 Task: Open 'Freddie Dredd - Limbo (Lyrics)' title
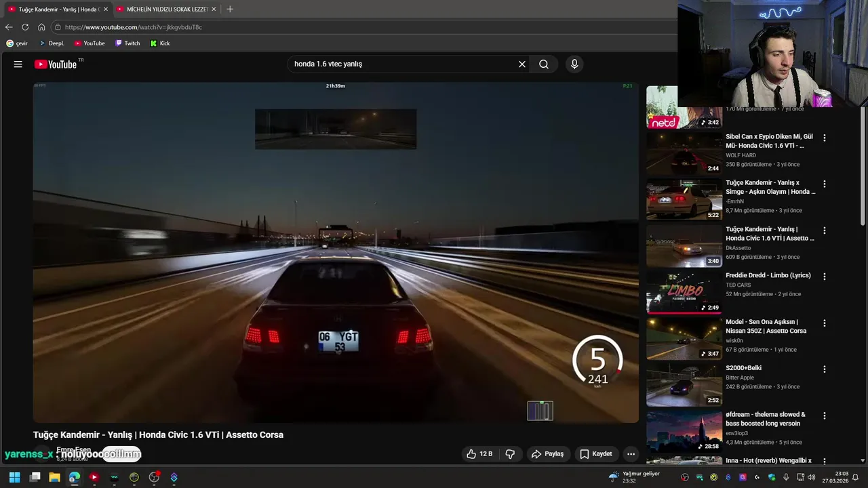pos(768,276)
